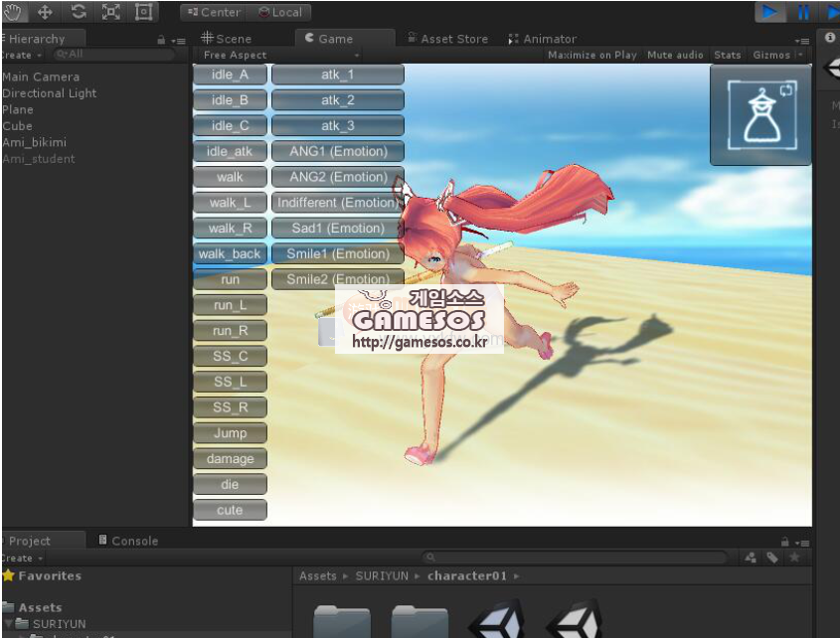Expand the Gizmos dropdown arrow
840x638 pixels.
[x=800, y=55]
